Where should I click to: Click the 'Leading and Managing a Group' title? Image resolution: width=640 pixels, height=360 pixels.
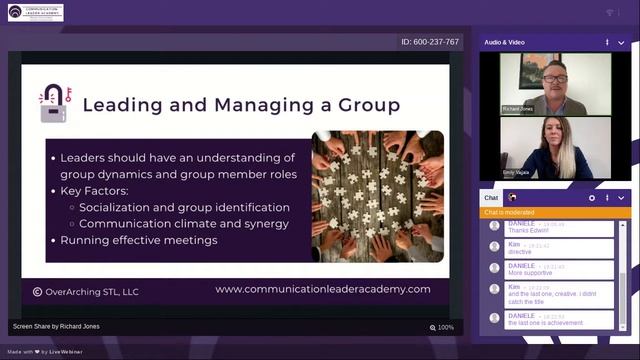click(242, 105)
